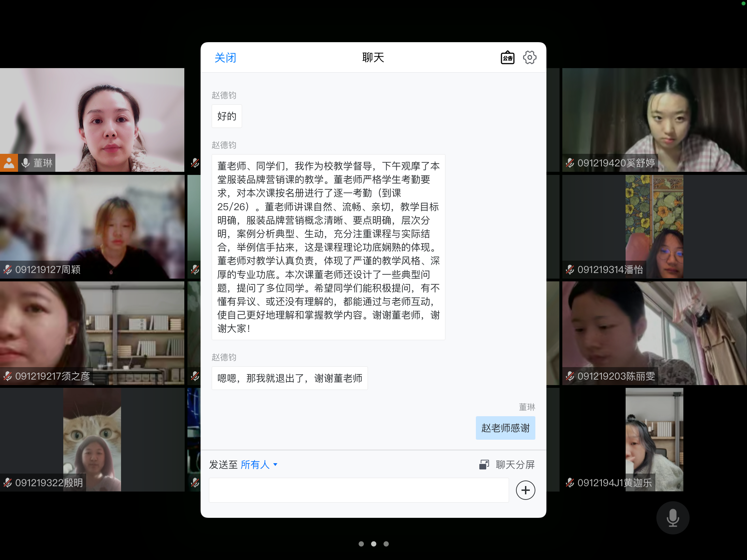Screen dimensions: 747x560
Task: Click muted mic icon next to 091219127周颖
Action: coord(8,270)
